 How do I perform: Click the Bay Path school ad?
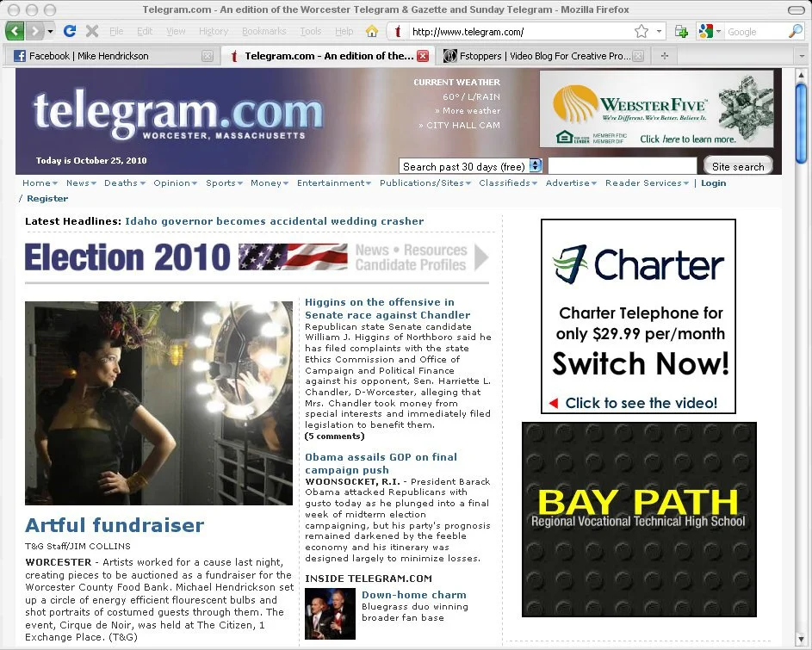click(x=639, y=519)
